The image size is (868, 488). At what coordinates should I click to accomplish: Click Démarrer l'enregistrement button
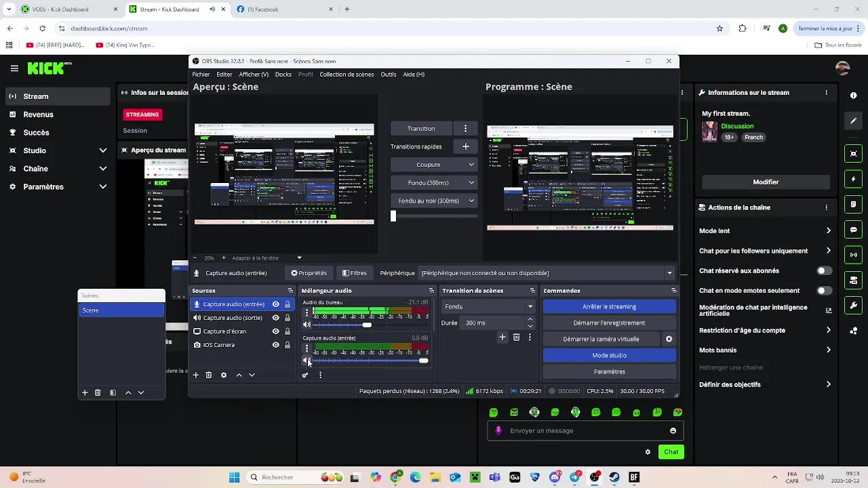[610, 323]
